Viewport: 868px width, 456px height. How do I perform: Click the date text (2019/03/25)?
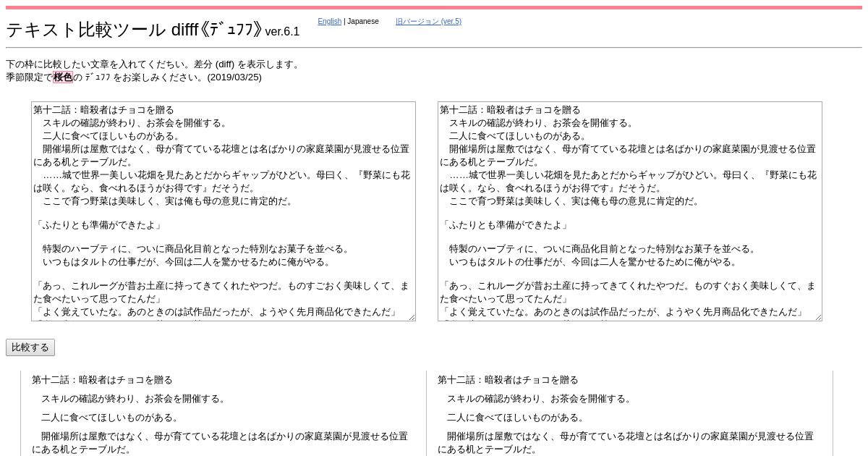coord(234,77)
